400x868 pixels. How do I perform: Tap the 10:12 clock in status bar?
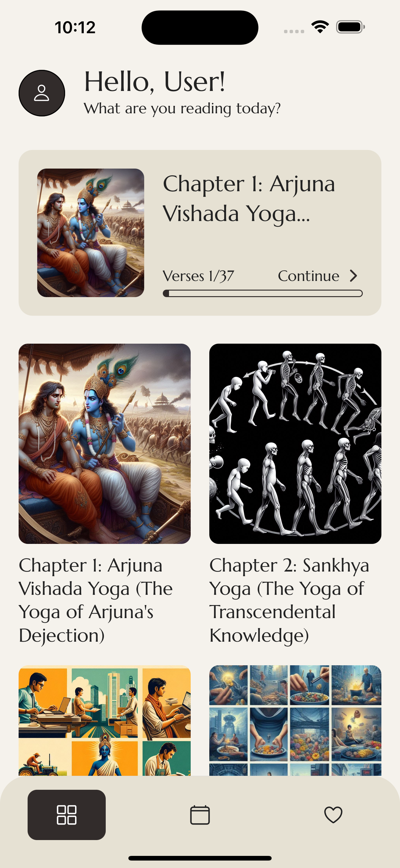[x=75, y=27]
